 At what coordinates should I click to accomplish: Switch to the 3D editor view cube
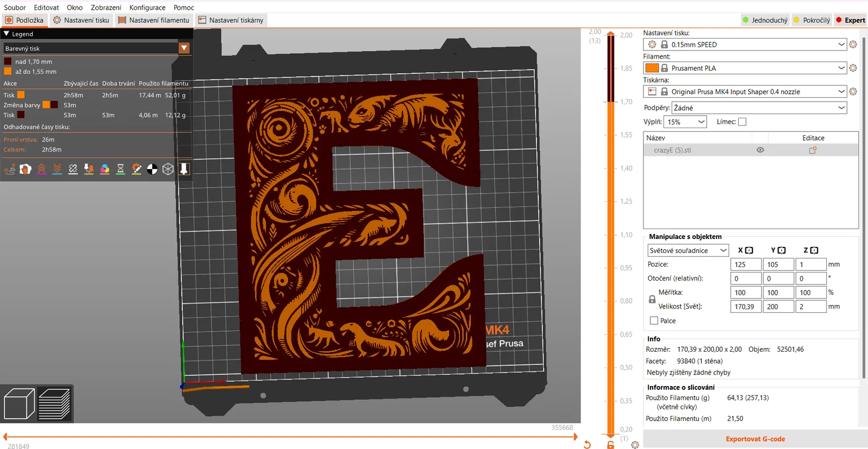point(19,404)
